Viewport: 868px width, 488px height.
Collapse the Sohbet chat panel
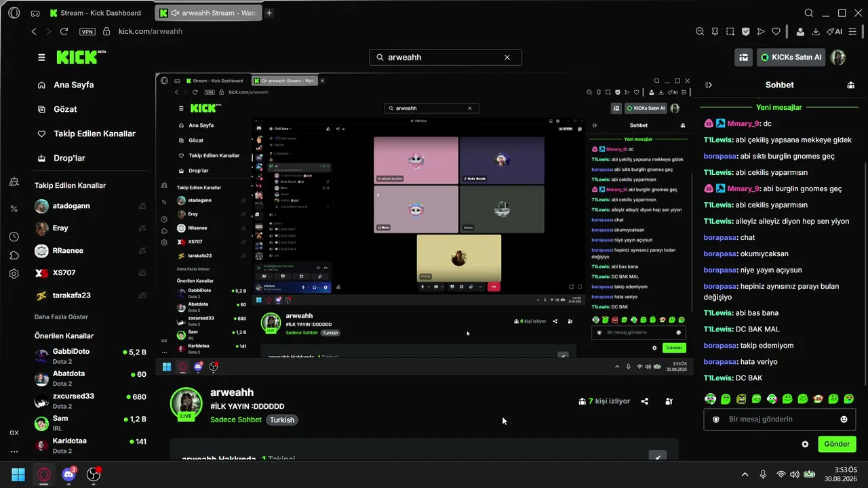[709, 85]
